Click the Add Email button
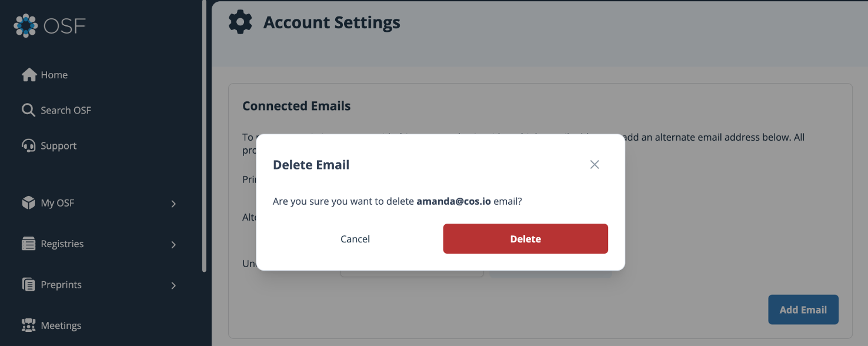Image resolution: width=868 pixels, height=346 pixels. click(x=803, y=310)
